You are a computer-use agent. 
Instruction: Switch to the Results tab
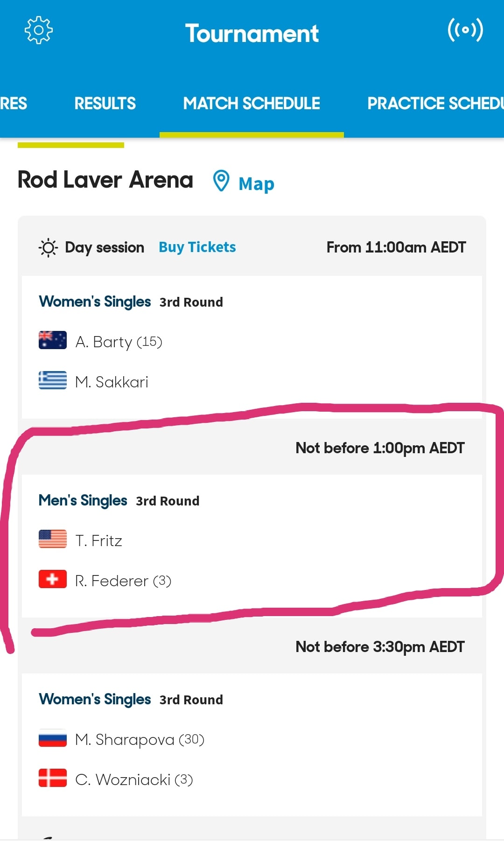pyautogui.click(x=105, y=103)
